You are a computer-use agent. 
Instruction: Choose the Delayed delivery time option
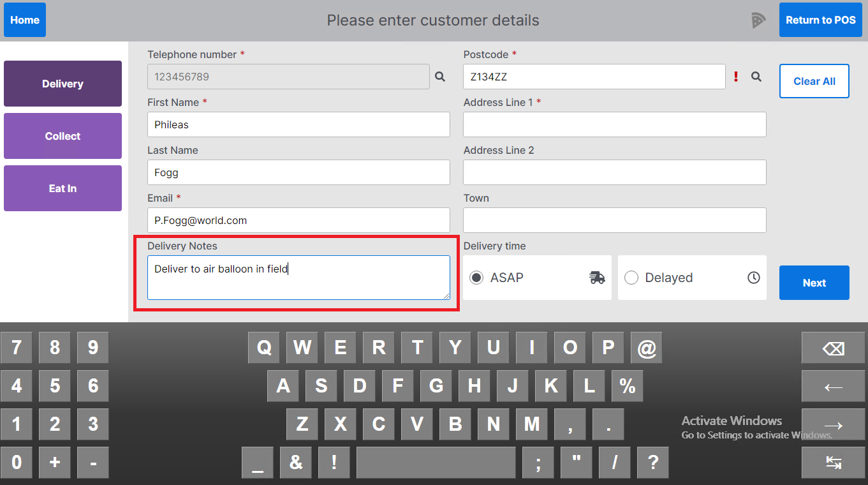(x=631, y=278)
